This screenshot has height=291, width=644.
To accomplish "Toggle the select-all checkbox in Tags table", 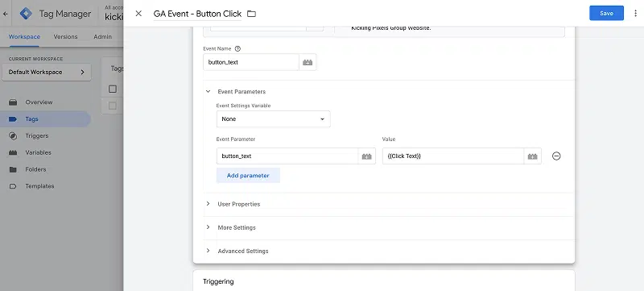I will pyautogui.click(x=113, y=89).
